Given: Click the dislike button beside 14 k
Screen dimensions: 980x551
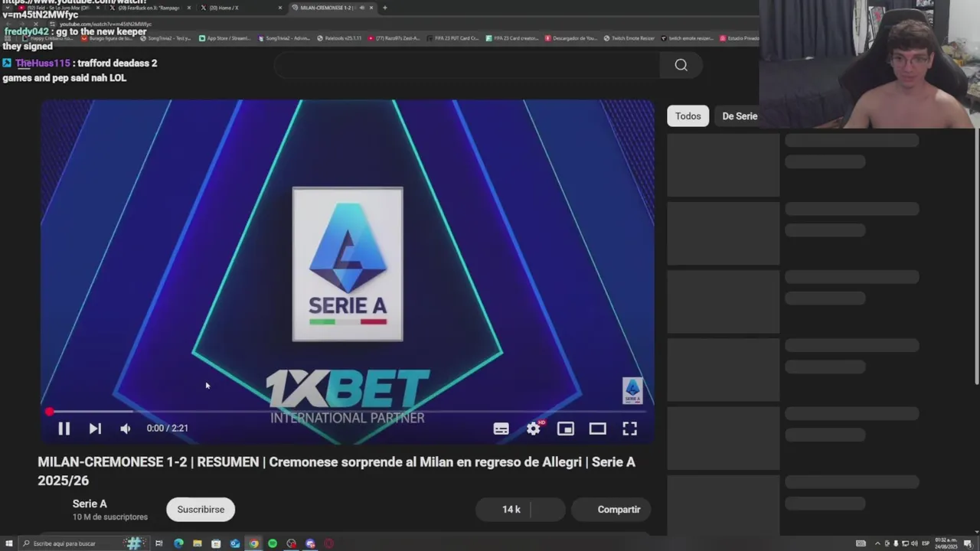Looking at the screenshot, I should coord(548,510).
